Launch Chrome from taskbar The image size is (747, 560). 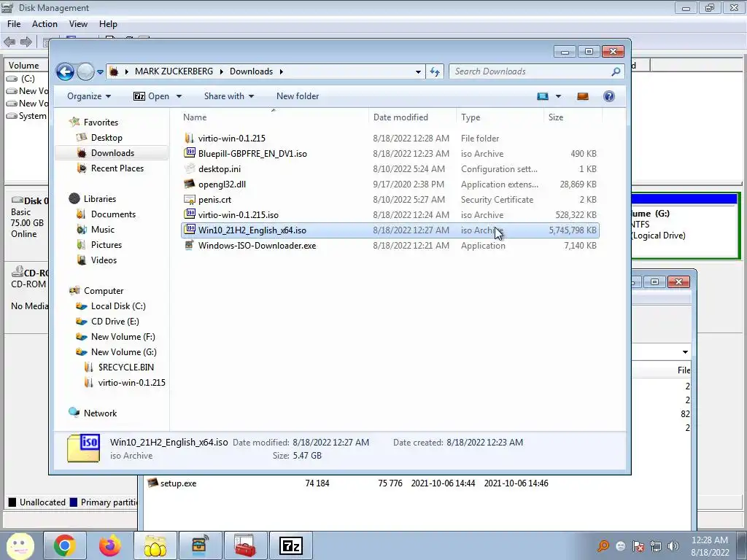point(64,545)
